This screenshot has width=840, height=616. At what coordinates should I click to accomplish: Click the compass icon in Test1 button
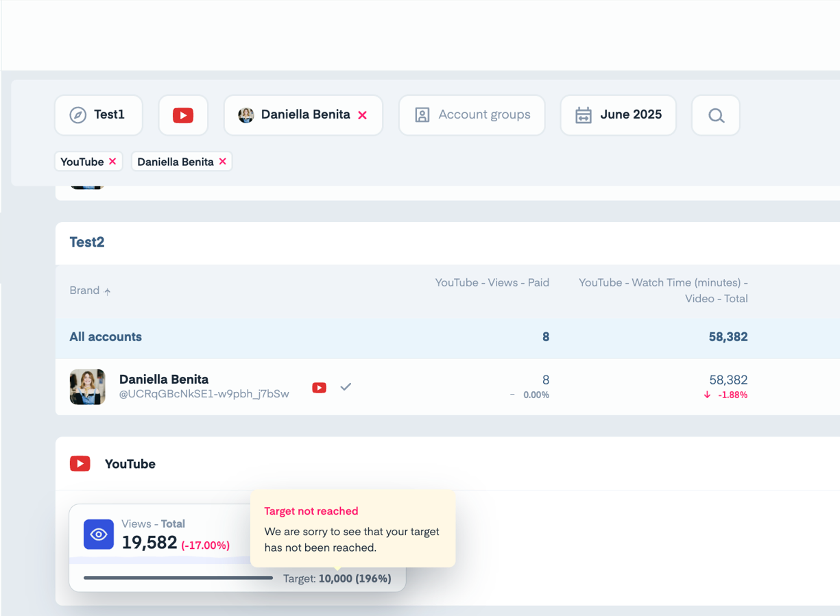pos(78,115)
